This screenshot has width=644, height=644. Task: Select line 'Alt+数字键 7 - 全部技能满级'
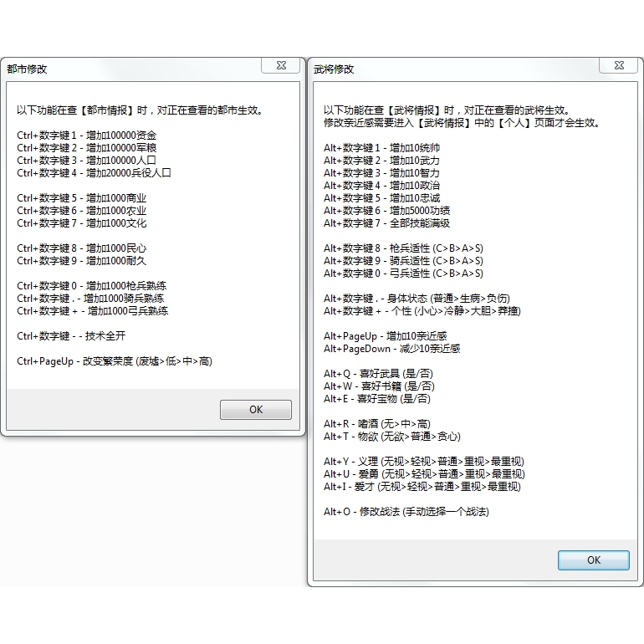[x=386, y=223]
